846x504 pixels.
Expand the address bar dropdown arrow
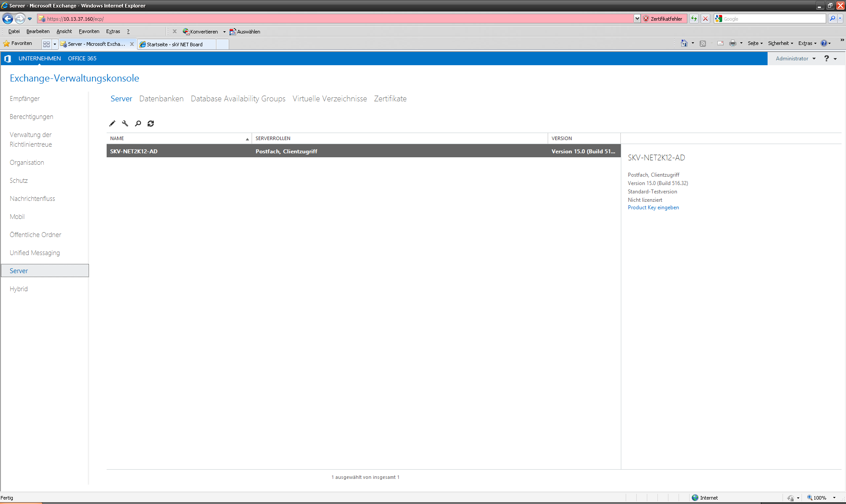click(637, 19)
